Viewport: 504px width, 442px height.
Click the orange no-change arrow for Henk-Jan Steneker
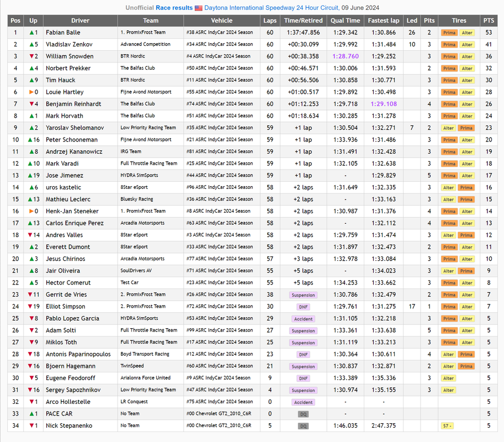click(x=31, y=211)
